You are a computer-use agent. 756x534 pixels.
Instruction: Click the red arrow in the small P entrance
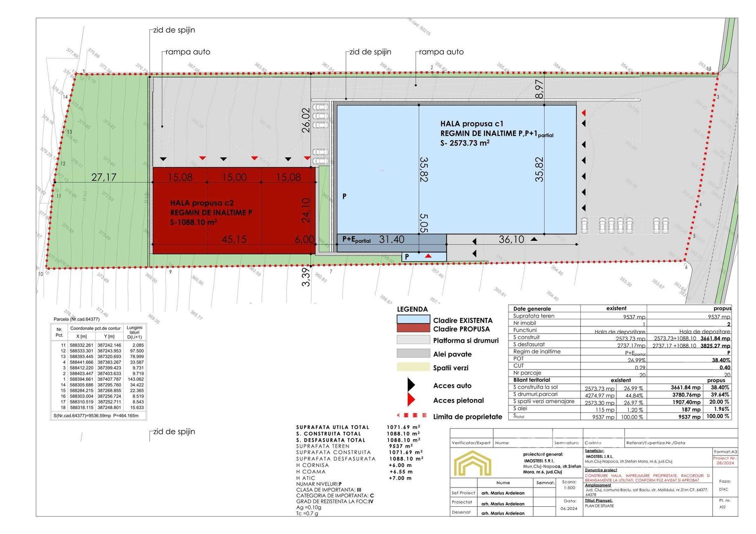(x=428, y=256)
